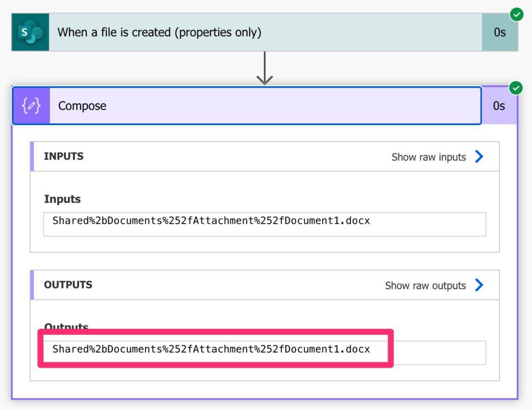Click the arrow connecting trigger and Compose
Image resolution: width=532 pixels, height=410 pixels.
(265, 66)
